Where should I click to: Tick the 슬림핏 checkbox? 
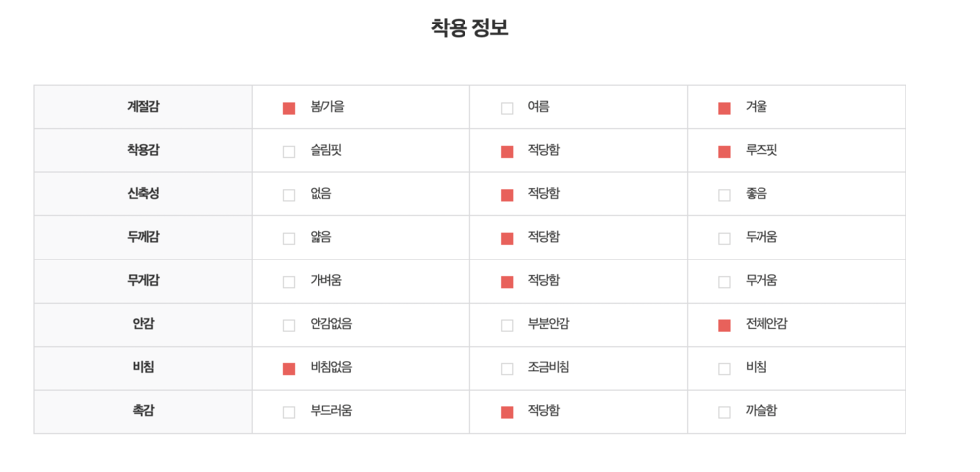coord(289,152)
